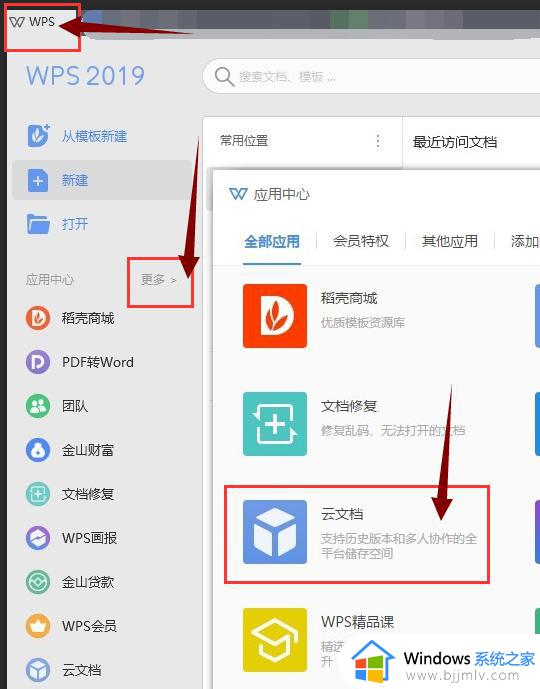
Task: Click the 团队 green people icon
Action: (x=38, y=406)
